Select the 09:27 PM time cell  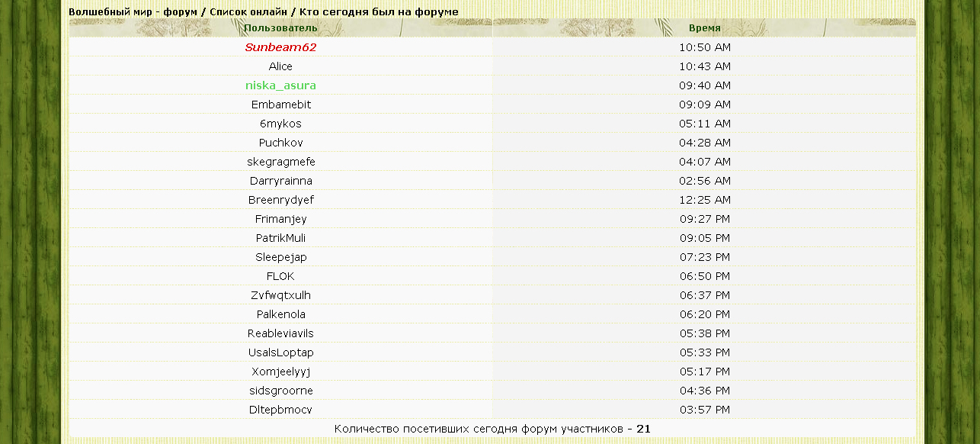[704, 219]
